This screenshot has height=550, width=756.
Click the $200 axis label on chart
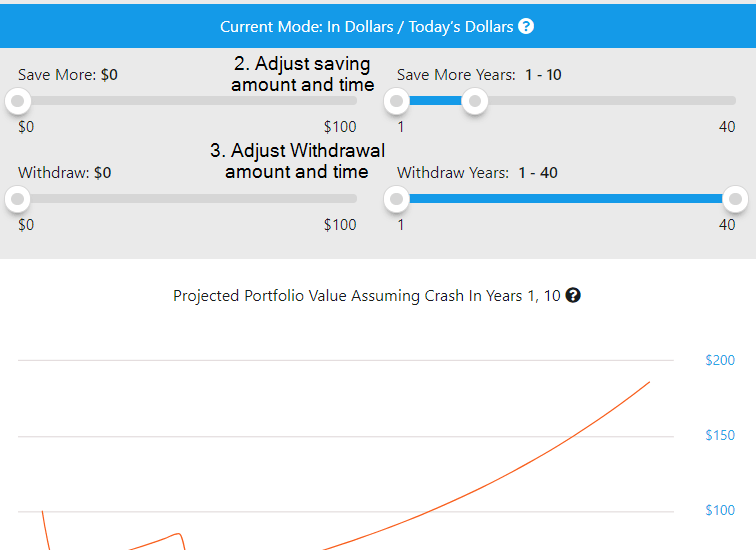tap(720, 360)
